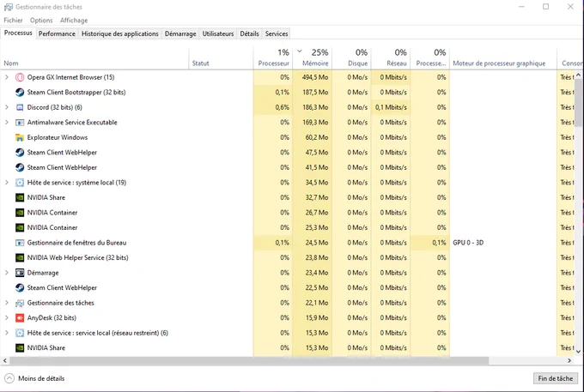Click the Hôte de service service local icon
Viewport: 584px width, 392px height.
20,333
